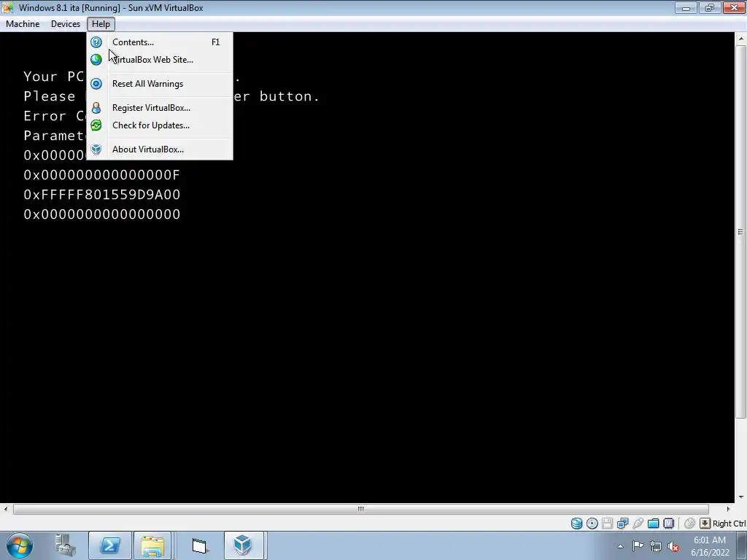The image size is (747, 560).
Task: Click the VirtualBox icon in title bar
Action: click(x=7, y=7)
